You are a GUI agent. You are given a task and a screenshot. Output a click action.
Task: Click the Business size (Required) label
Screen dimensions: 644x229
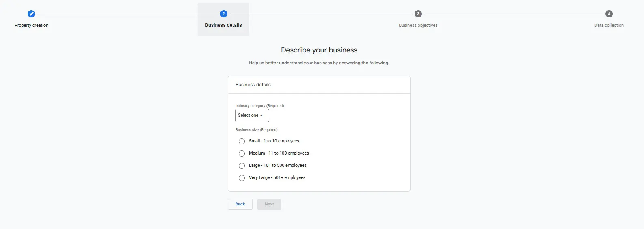tap(256, 130)
